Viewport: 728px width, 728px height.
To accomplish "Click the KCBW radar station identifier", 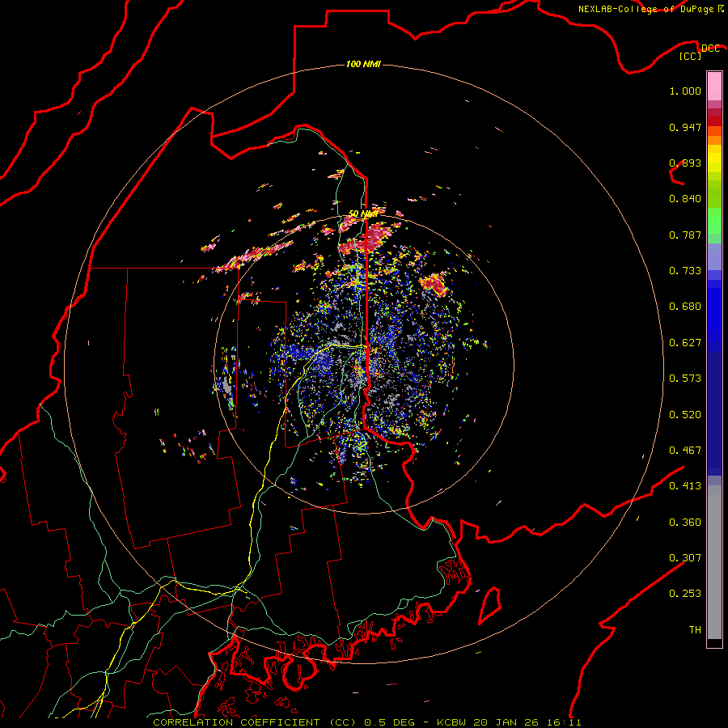I will 453,722.
